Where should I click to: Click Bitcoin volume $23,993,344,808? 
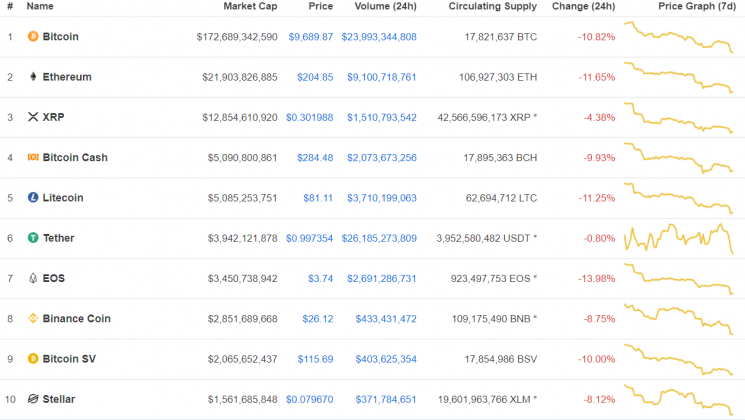[x=379, y=37]
